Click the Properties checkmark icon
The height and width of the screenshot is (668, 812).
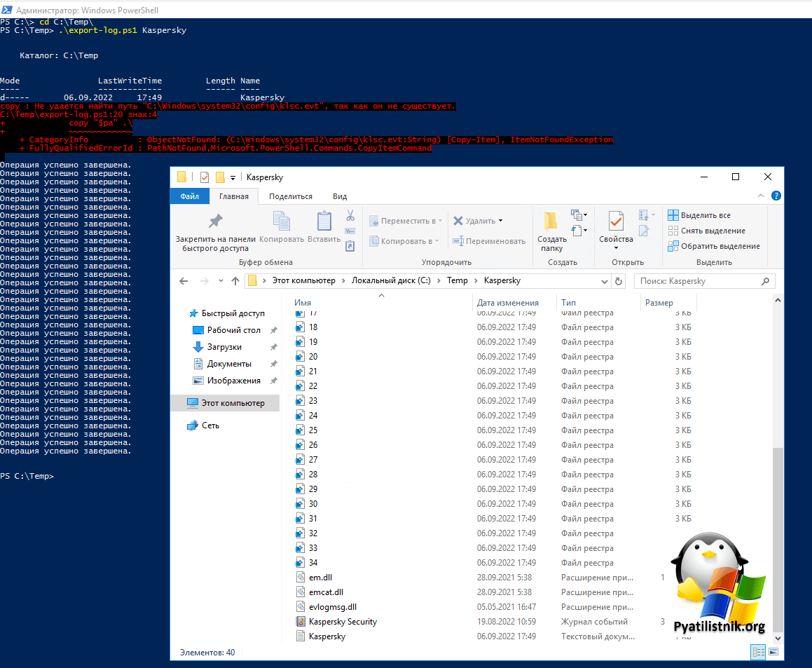[x=616, y=222]
